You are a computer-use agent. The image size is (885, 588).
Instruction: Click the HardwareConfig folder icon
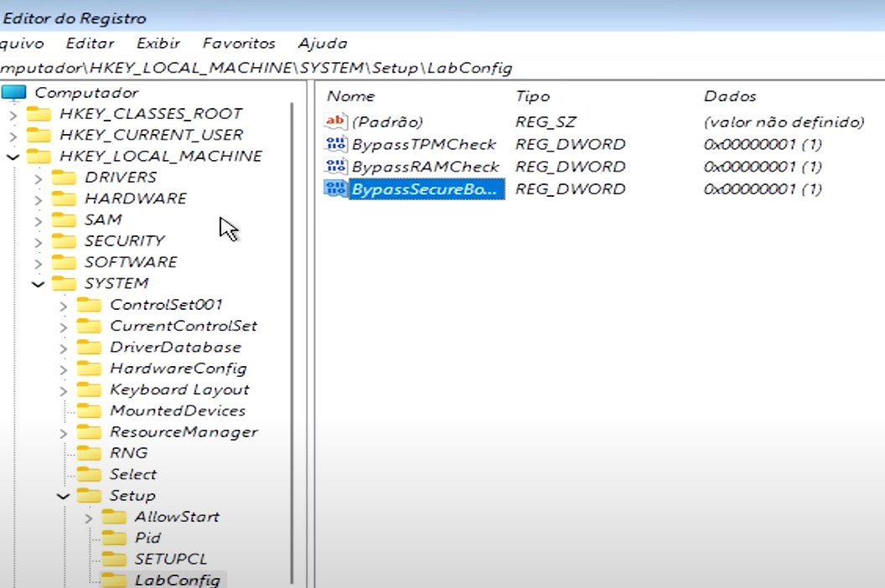[x=89, y=369]
